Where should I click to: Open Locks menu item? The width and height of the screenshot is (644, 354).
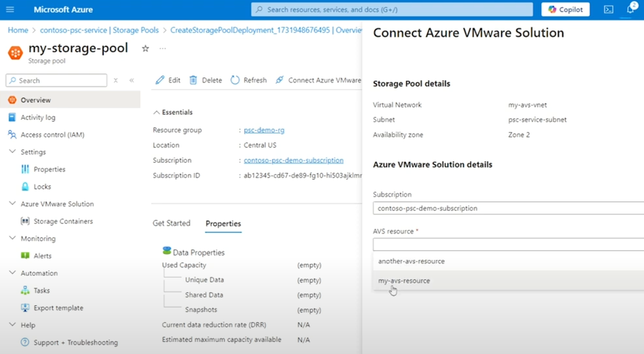click(x=43, y=186)
